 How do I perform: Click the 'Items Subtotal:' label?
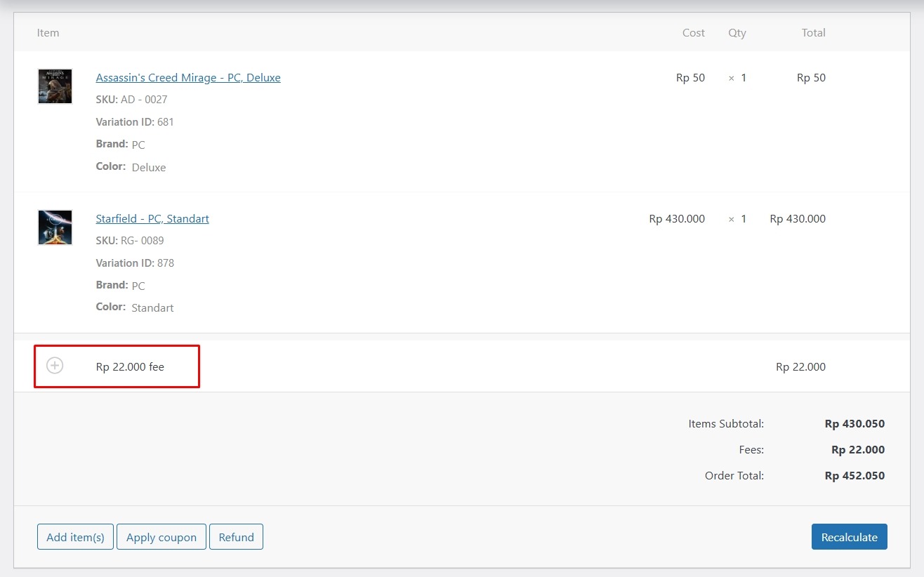(726, 424)
